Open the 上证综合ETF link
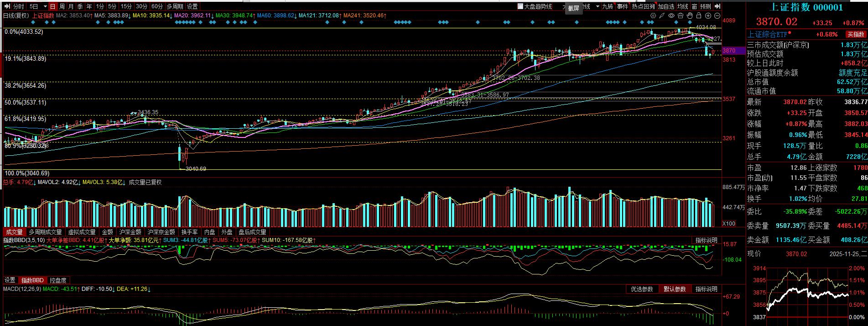Screen dimensions: 868x326 [x=767, y=34]
